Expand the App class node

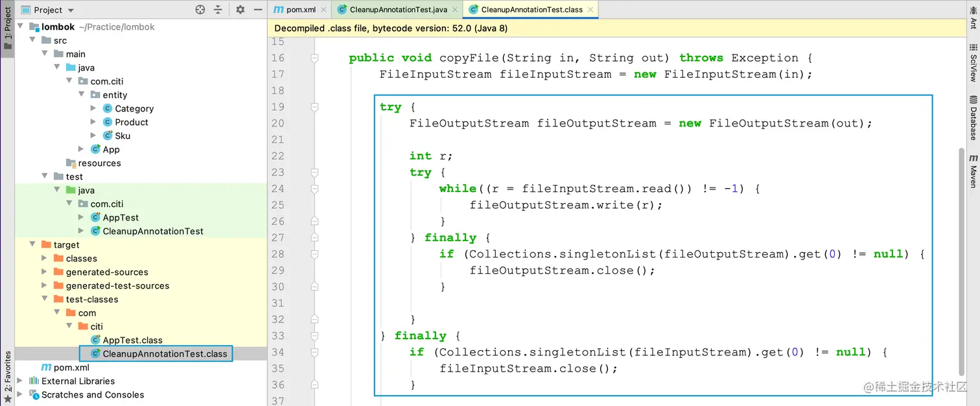(x=82, y=149)
